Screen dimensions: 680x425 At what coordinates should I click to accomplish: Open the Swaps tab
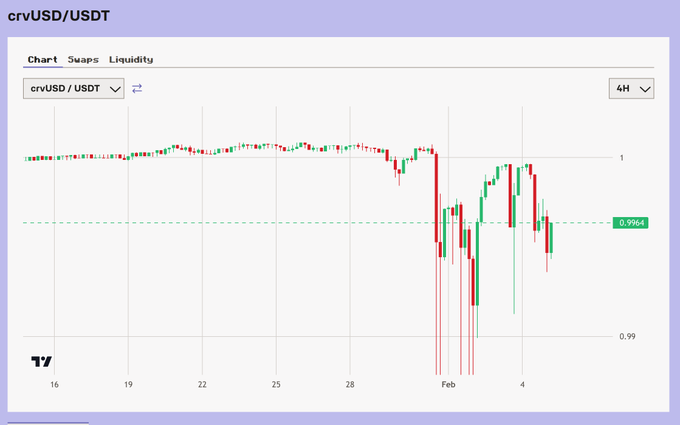coord(83,59)
